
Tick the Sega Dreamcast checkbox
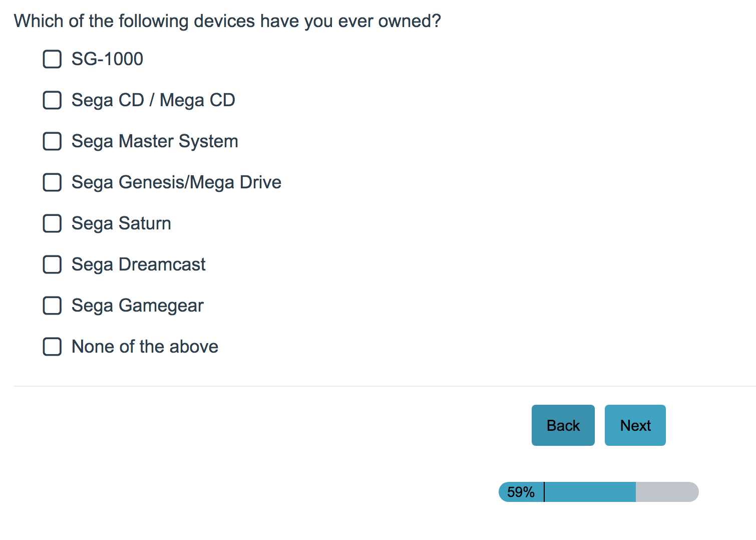tap(52, 264)
